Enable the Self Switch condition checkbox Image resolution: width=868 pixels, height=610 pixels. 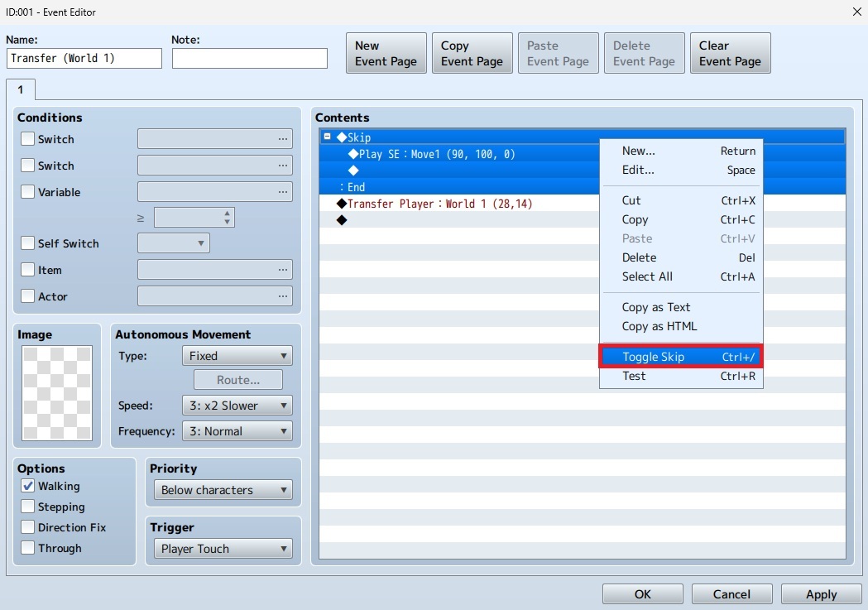28,244
